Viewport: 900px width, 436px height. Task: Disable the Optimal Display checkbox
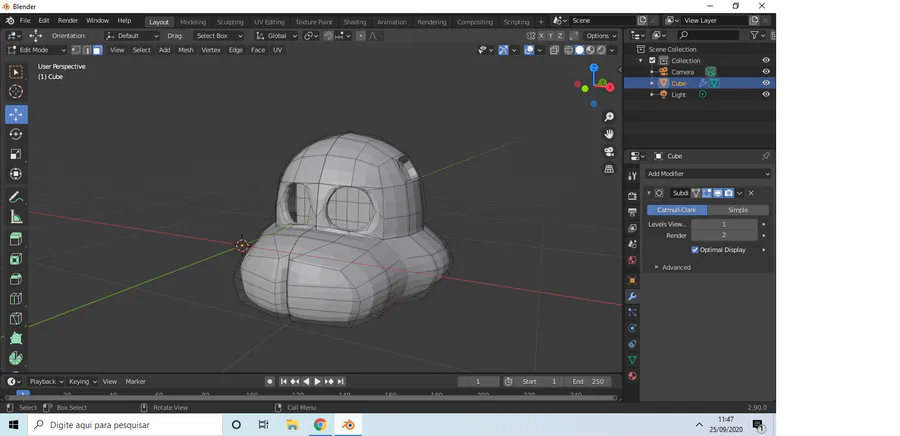point(696,250)
